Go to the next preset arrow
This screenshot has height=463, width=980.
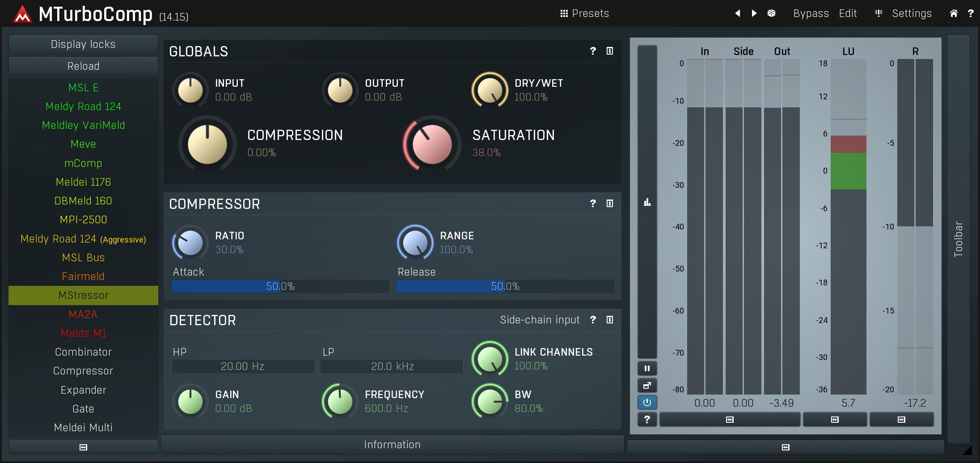point(754,13)
